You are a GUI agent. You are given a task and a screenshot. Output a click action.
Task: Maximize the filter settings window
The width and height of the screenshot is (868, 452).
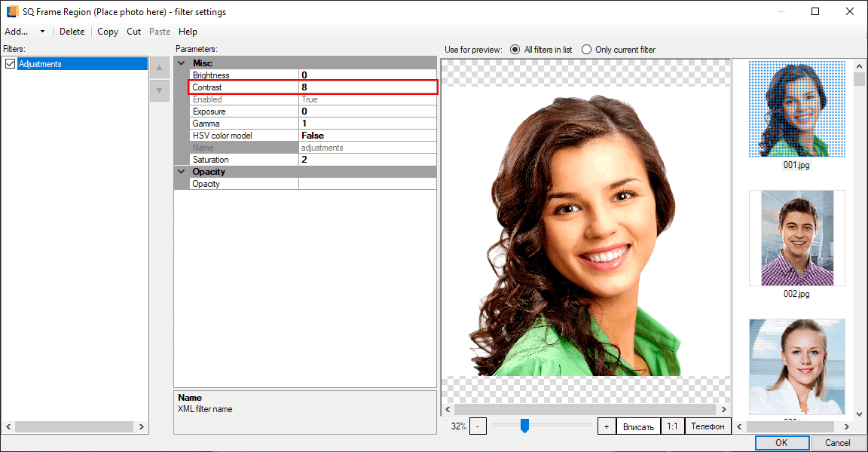coord(815,11)
